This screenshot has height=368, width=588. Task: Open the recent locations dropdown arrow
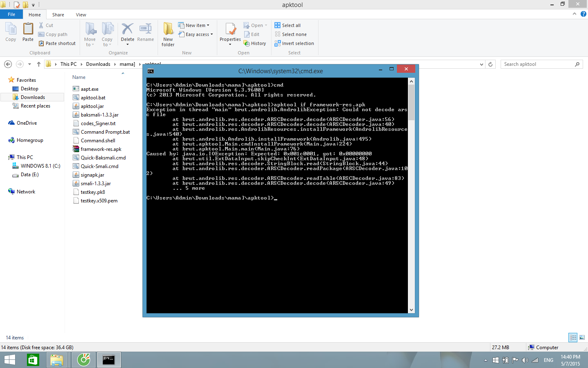click(x=29, y=64)
